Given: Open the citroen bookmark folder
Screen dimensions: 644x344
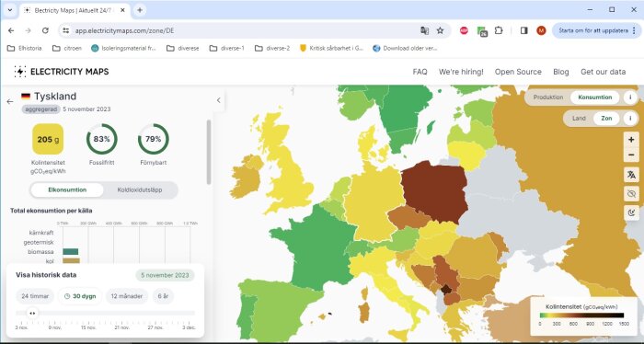Looking at the screenshot, I should 67,48.
